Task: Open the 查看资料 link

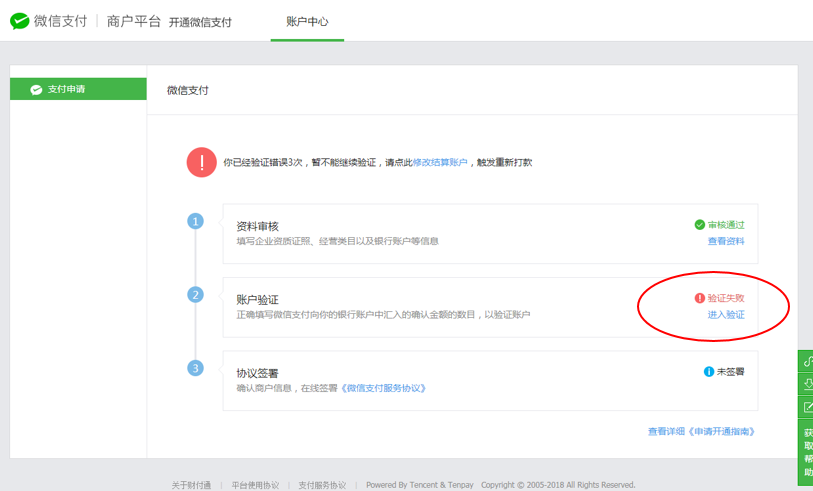Action: (726, 241)
